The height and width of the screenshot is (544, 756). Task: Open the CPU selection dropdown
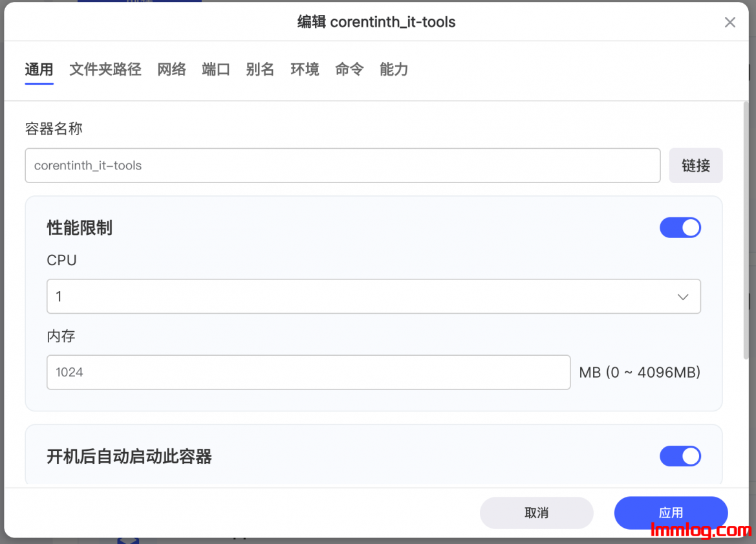click(x=374, y=296)
